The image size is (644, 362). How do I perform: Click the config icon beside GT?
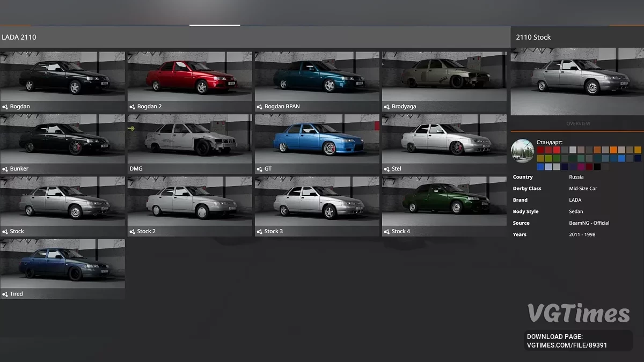[x=259, y=169]
